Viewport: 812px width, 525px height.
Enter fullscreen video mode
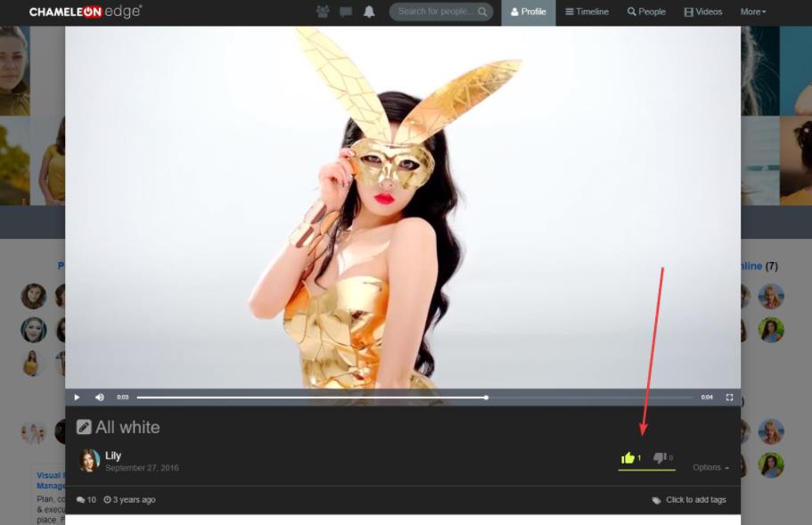tap(729, 397)
